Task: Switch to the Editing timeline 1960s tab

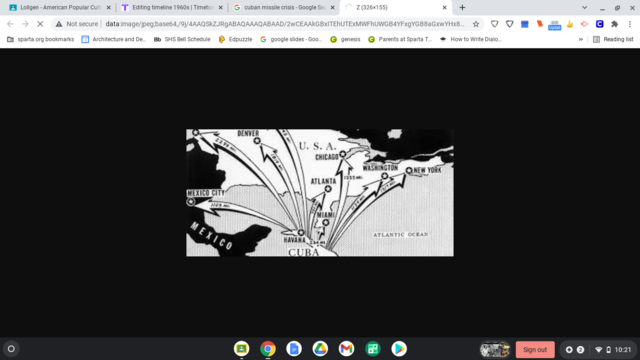Action: coord(172,7)
